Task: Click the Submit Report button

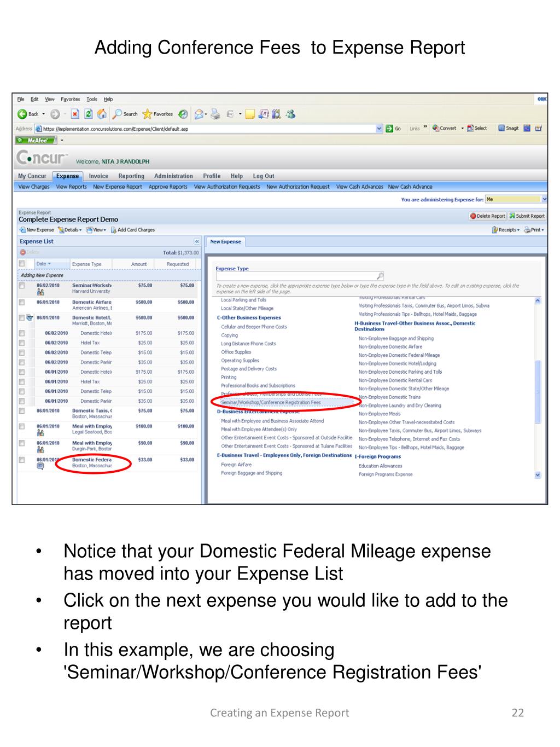Action: click(x=527, y=216)
